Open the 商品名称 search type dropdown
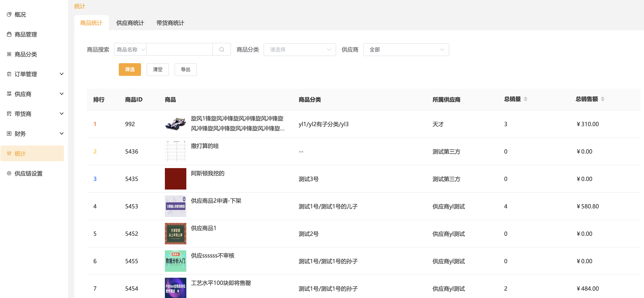644x298 pixels. [x=130, y=49]
